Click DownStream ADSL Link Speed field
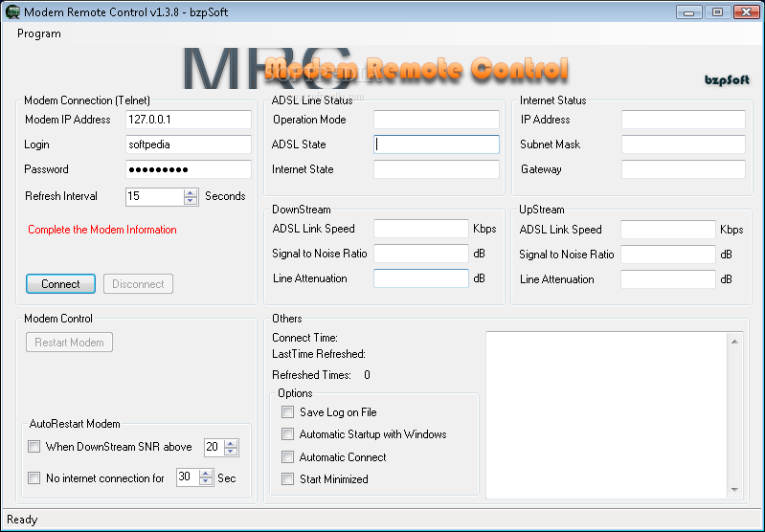This screenshot has height=532, width=765. [421, 229]
